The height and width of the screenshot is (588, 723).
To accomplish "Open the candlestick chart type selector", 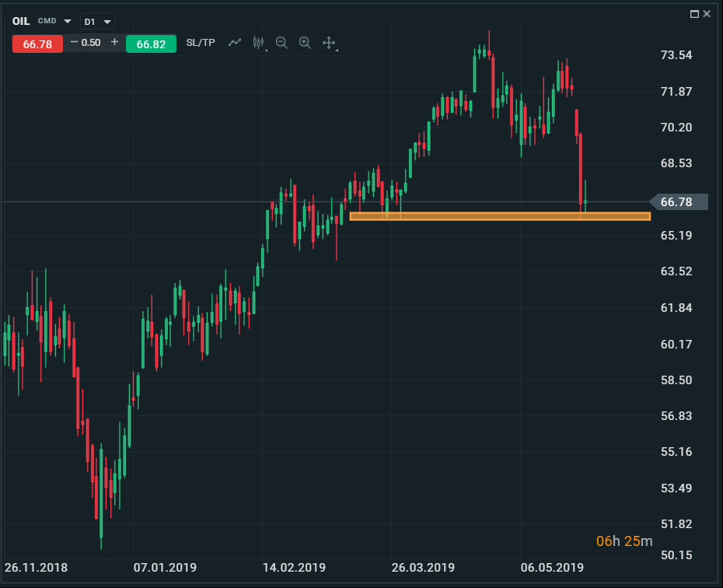I will pyautogui.click(x=259, y=43).
